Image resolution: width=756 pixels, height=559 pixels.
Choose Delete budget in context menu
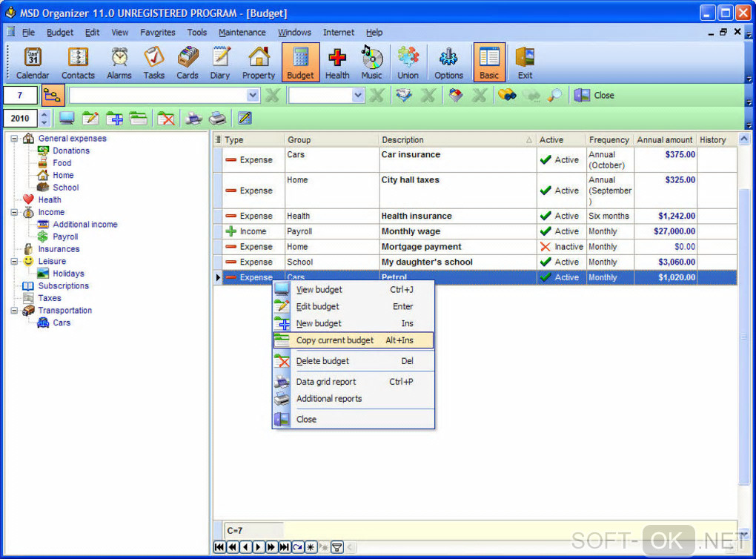[354, 361]
